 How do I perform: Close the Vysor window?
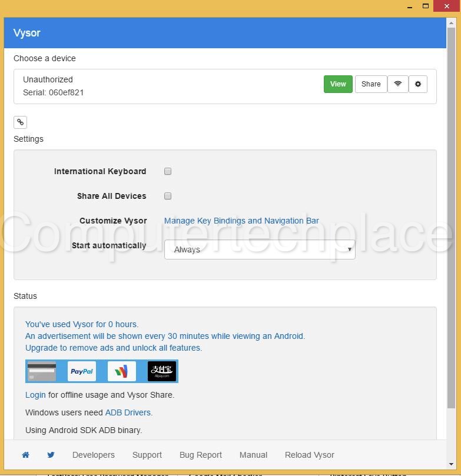point(446,6)
